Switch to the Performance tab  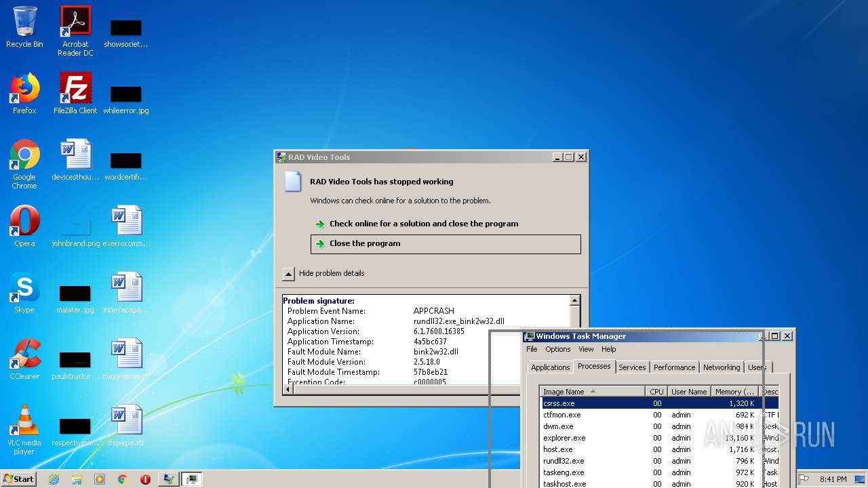point(674,367)
